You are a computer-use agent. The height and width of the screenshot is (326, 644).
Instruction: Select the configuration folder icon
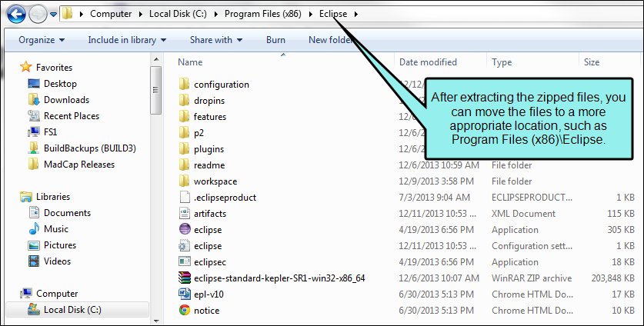[185, 84]
